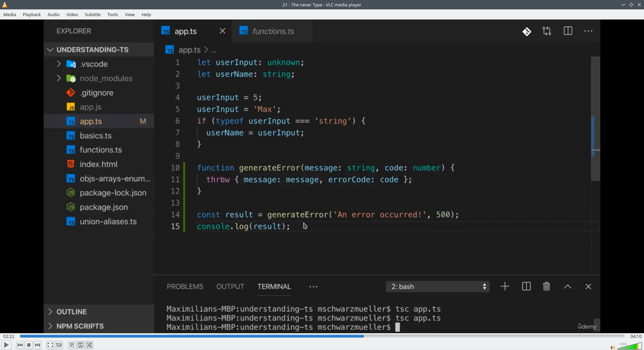This screenshot has width=644, height=350.
Task: Click 'console.log(result);' on line 15
Action: click(x=244, y=227)
